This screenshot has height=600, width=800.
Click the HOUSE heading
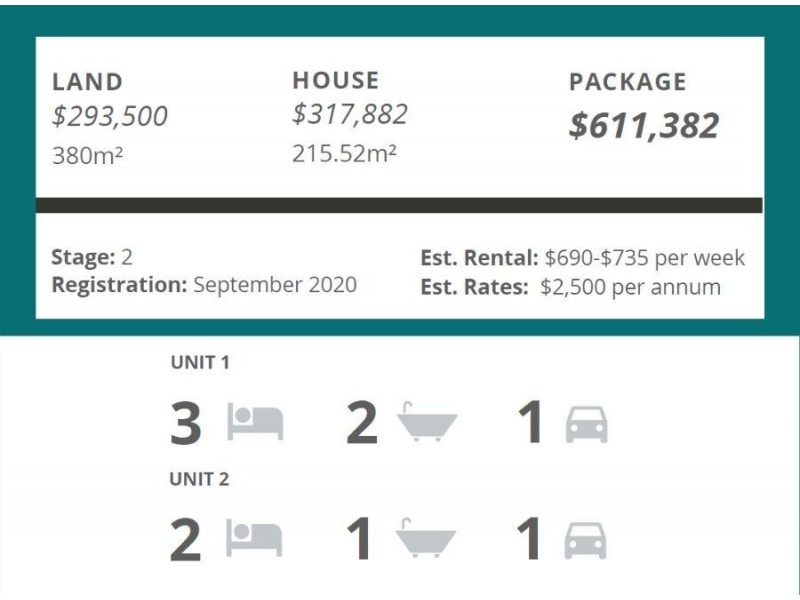[336, 80]
